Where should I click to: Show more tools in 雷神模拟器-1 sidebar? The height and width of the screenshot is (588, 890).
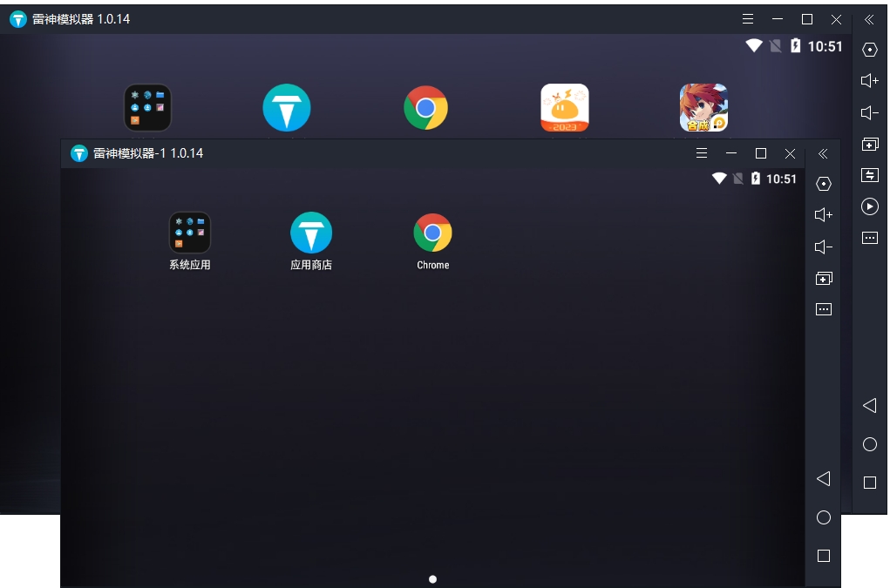tap(824, 309)
